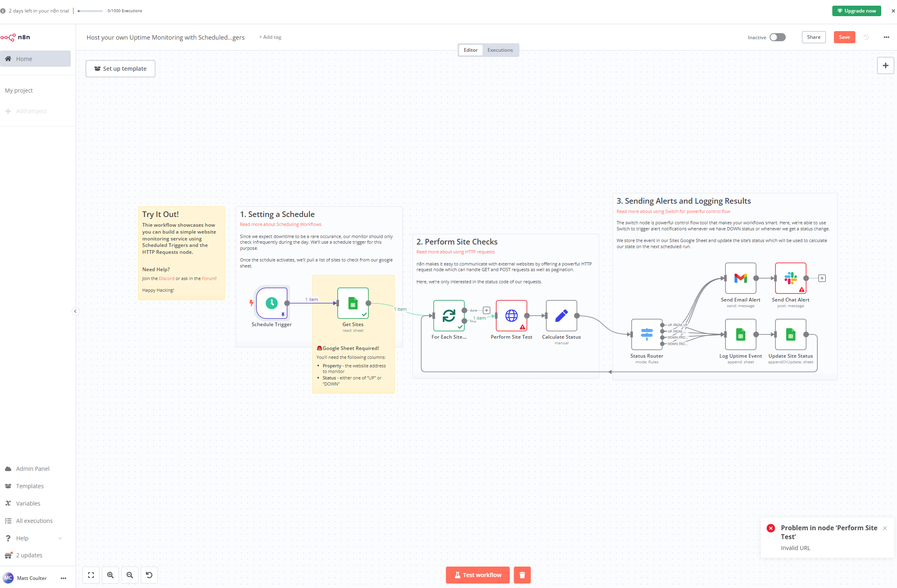Screen dimensions: 897x588
Task: Save the workflow
Action: (844, 37)
